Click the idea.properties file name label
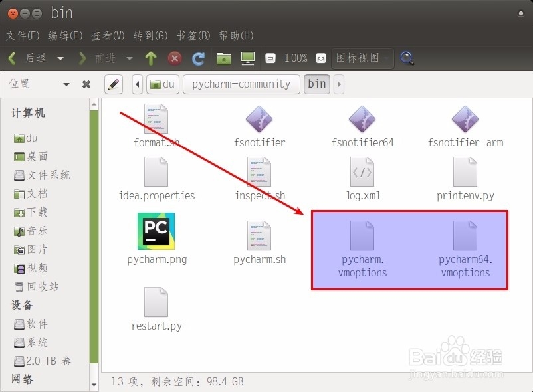Viewport: 533px width, 392px height. coord(157,195)
